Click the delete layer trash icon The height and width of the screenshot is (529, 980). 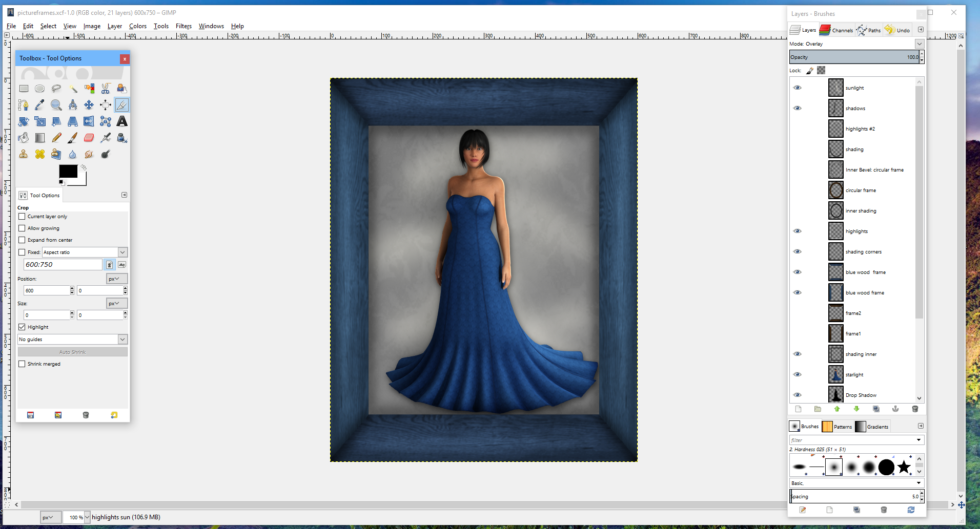point(915,409)
